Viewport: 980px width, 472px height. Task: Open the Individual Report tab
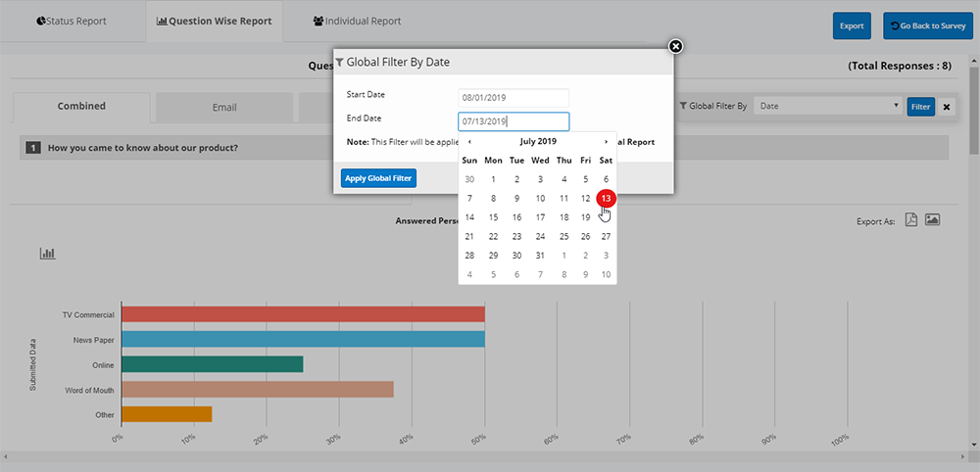[x=357, y=22]
